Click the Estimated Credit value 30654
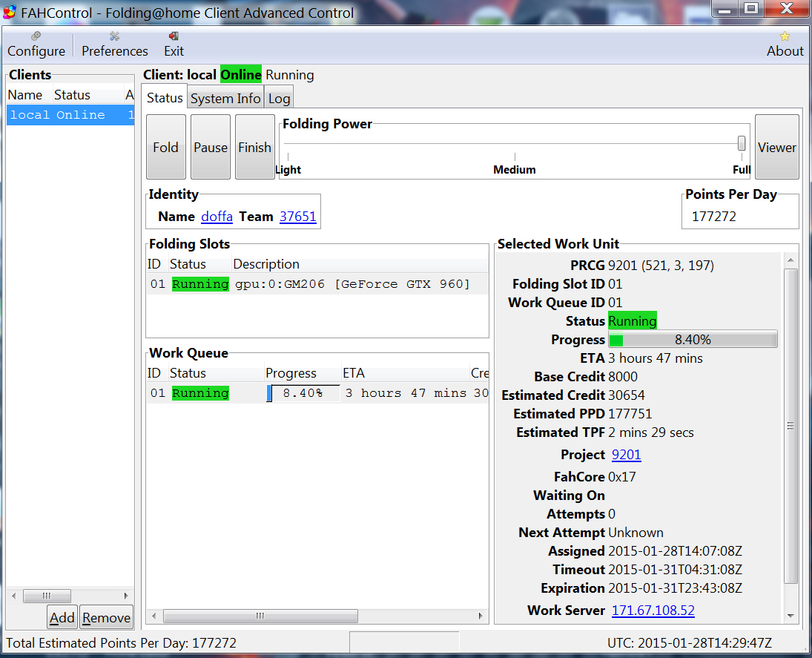 tap(626, 395)
